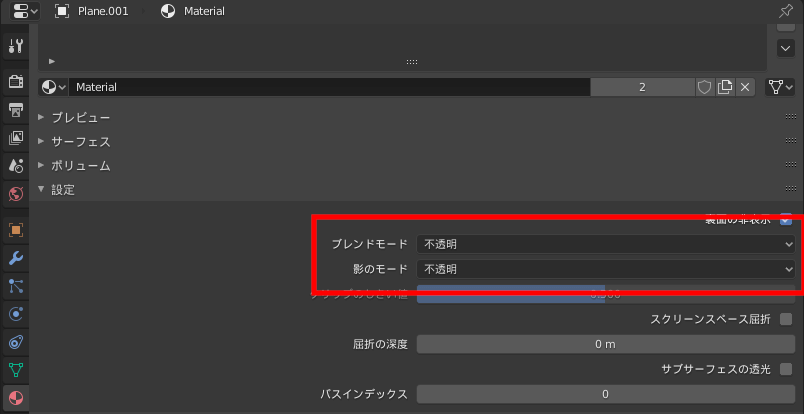
Task: Toggle the 裏面の非表示 checkbox
Action: coord(786,220)
